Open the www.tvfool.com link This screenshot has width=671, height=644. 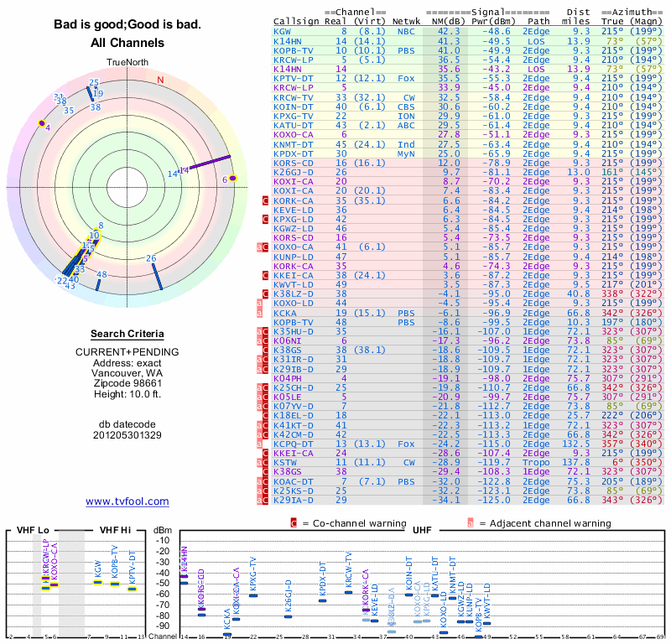[127, 501]
